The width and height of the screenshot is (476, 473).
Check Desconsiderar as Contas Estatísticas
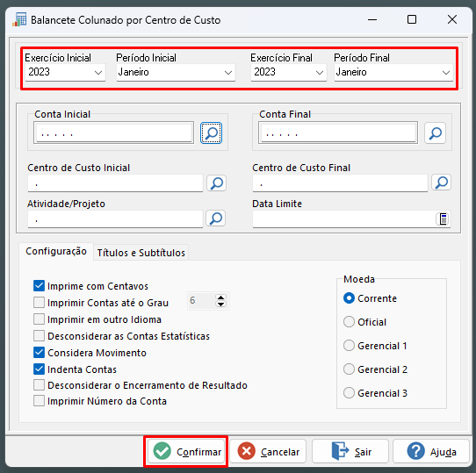[39, 336]
